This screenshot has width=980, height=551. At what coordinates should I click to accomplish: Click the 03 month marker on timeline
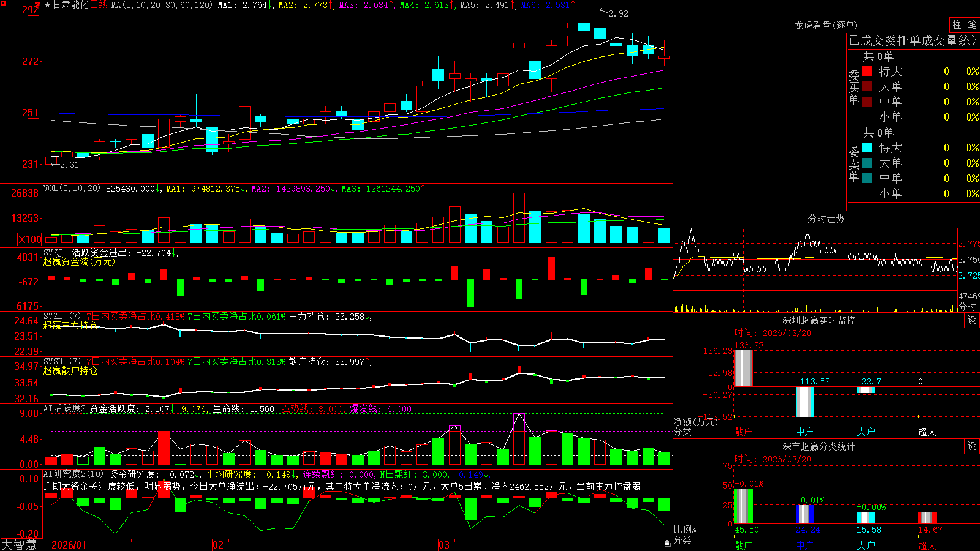click(x=444, y=545)
